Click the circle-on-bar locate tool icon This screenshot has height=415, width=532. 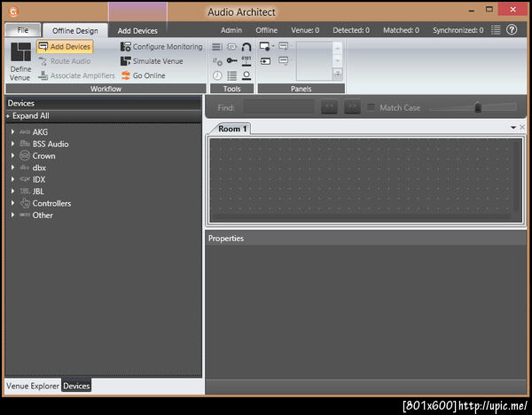[246, 75]
